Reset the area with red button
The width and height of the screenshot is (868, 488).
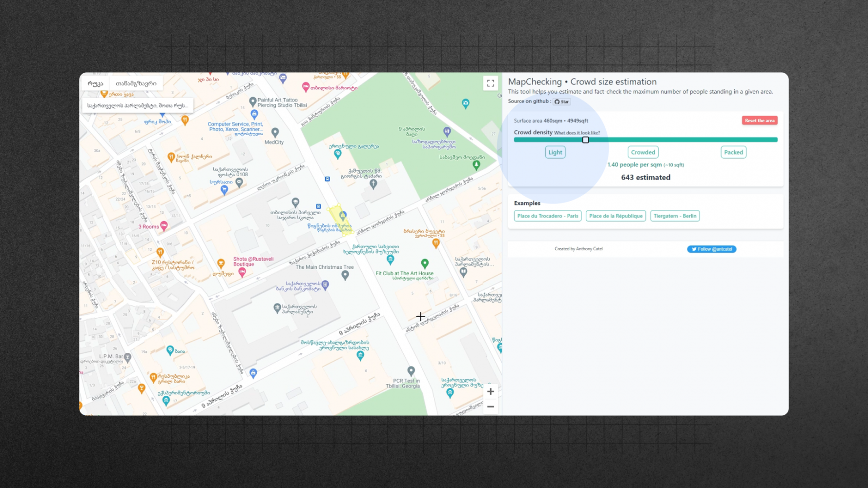coord(760,121)
